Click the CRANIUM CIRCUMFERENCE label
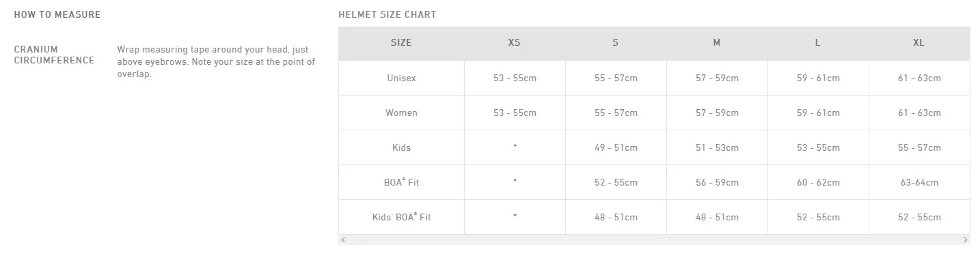 pos(54,55)
